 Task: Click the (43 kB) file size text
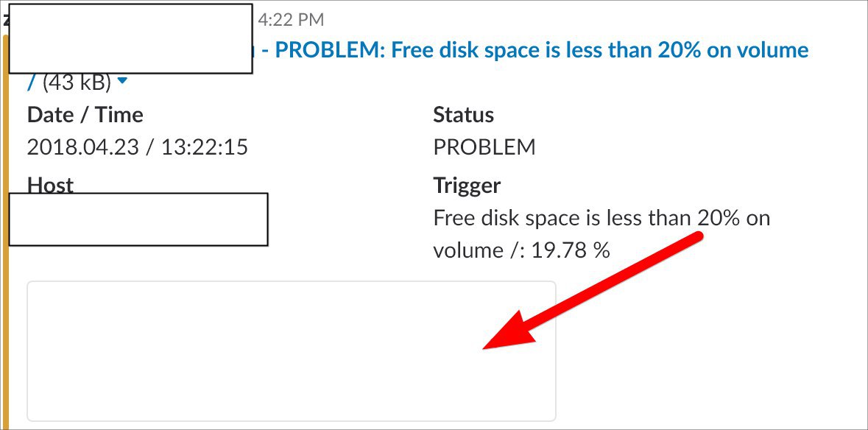(77, 83)
